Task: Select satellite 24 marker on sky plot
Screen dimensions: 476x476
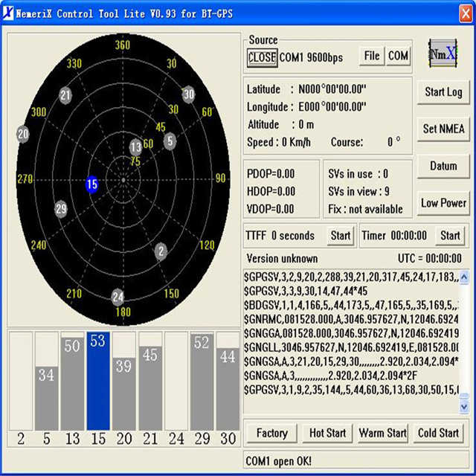Action: click(x=118, y=297)
